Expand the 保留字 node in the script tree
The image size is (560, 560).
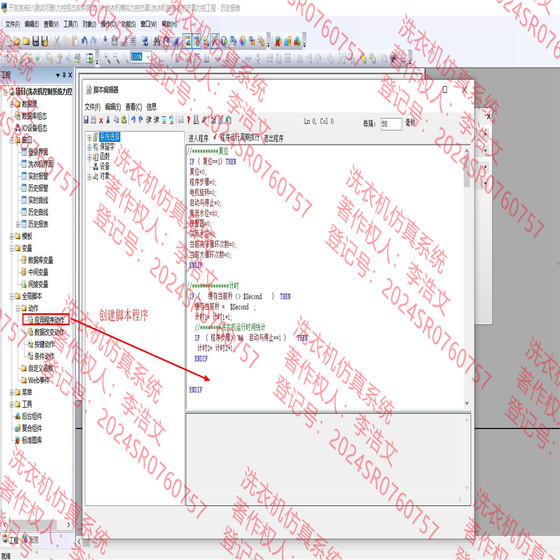pos(89,147)
